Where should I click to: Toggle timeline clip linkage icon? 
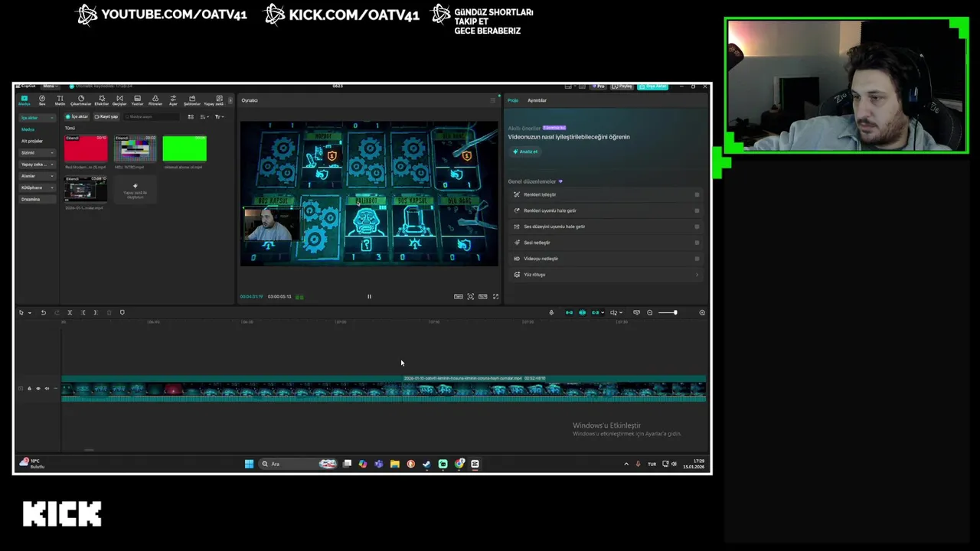coord(596,312)
